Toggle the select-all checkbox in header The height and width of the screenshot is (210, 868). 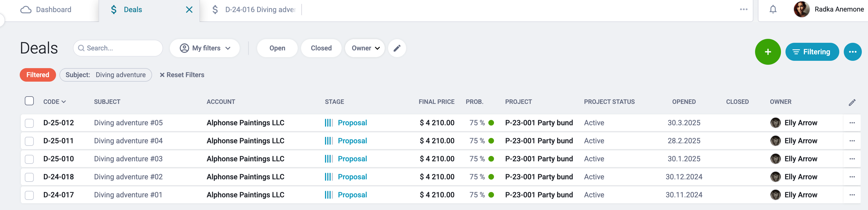coord(29,101)
